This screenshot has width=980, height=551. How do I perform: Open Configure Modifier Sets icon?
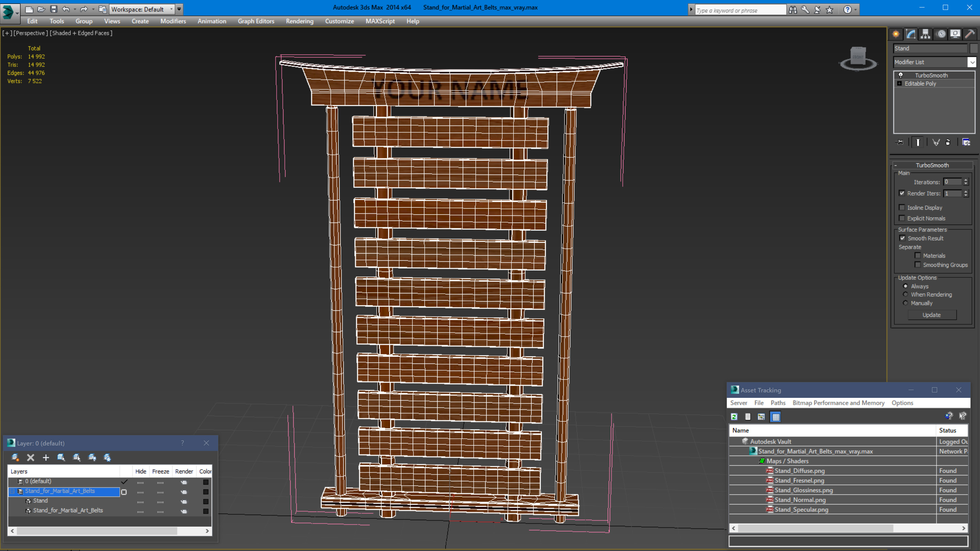click(966, 142)
